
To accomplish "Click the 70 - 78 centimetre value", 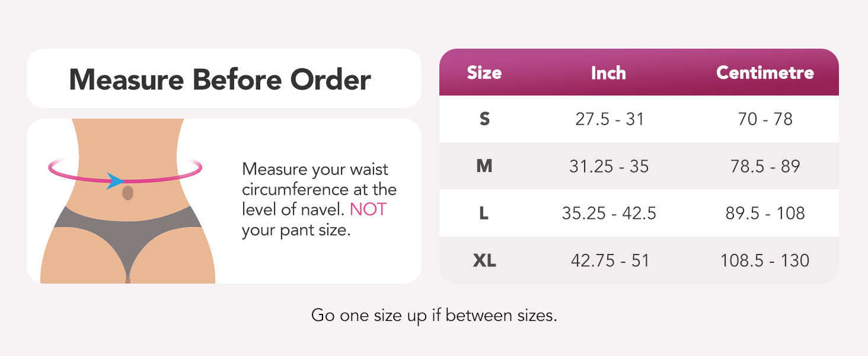I will [765, 119].
